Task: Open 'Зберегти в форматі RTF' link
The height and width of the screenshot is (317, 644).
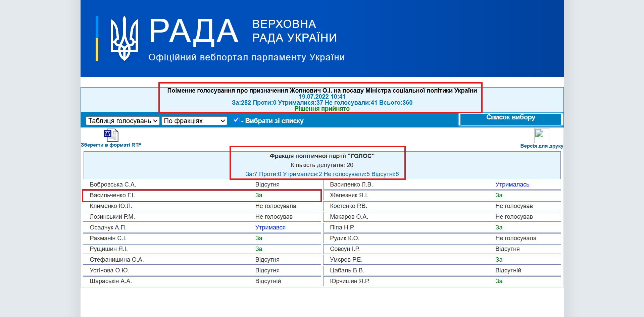Action: point(111,145)
